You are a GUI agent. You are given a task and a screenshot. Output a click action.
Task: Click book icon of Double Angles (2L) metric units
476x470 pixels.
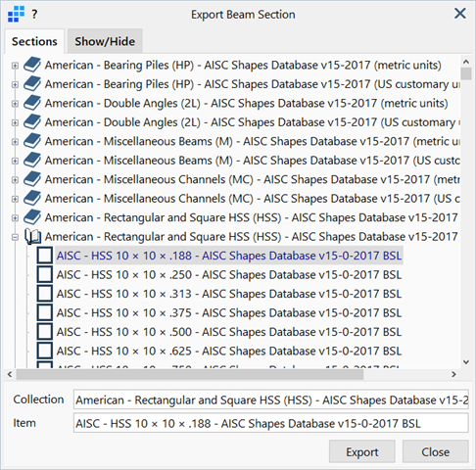point(32,103)
